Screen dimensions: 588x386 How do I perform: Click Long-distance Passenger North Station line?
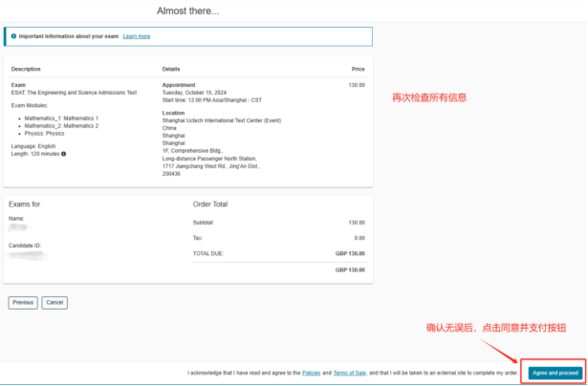click(x=209, y=159)
